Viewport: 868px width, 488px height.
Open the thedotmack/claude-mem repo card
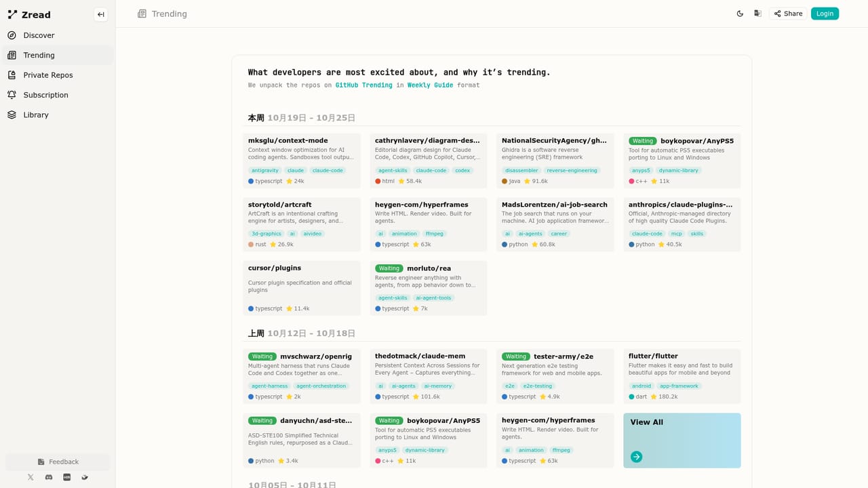pyautogui.click(x=429, y=376)
